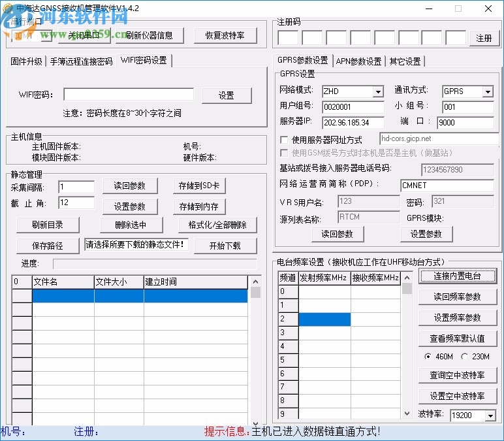
Task: Click the 读回频率参数 button
Action: [x=458, y=297]
